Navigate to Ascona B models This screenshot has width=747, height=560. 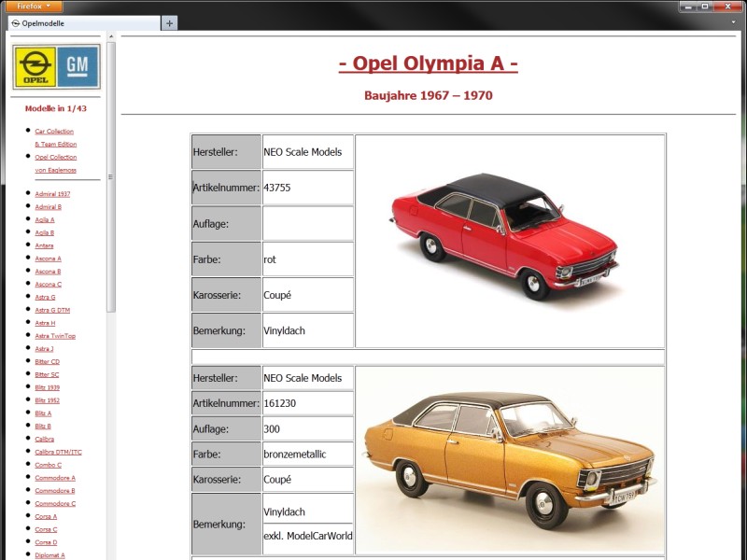[x=49, y=272]
